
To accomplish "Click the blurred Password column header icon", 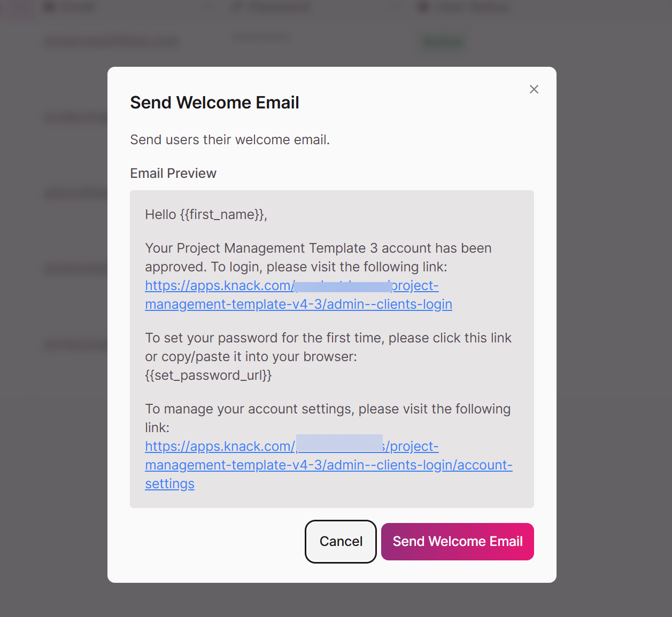I will pyautogui.click(x=237, y=7).
